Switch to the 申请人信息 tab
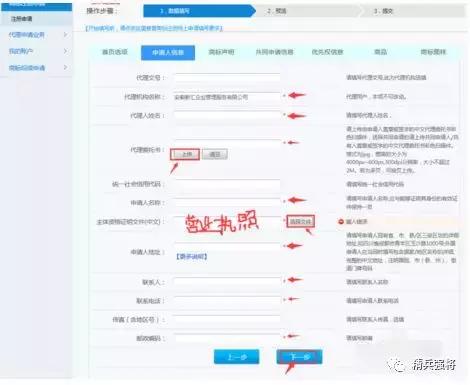Image resolution: width=470 pixels, height=385 pixels. coord(168,53)
